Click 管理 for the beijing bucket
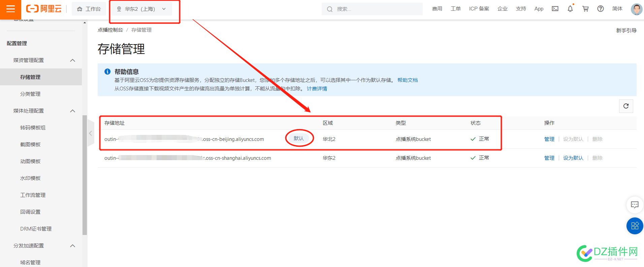The width and height of the screenshot is (644, 267). (x=549, y=139)
